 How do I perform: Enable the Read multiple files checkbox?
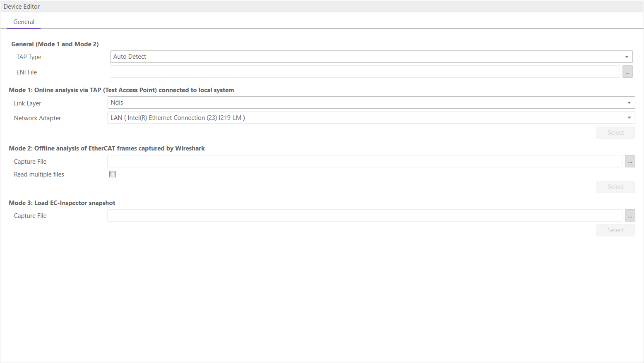click(x=113, y=174)
